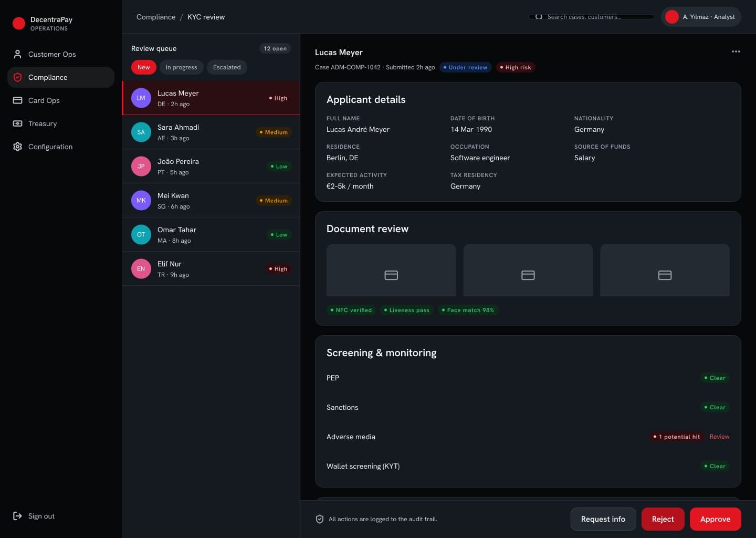Click the KYC review breadcrumb

tap(206, 17)
